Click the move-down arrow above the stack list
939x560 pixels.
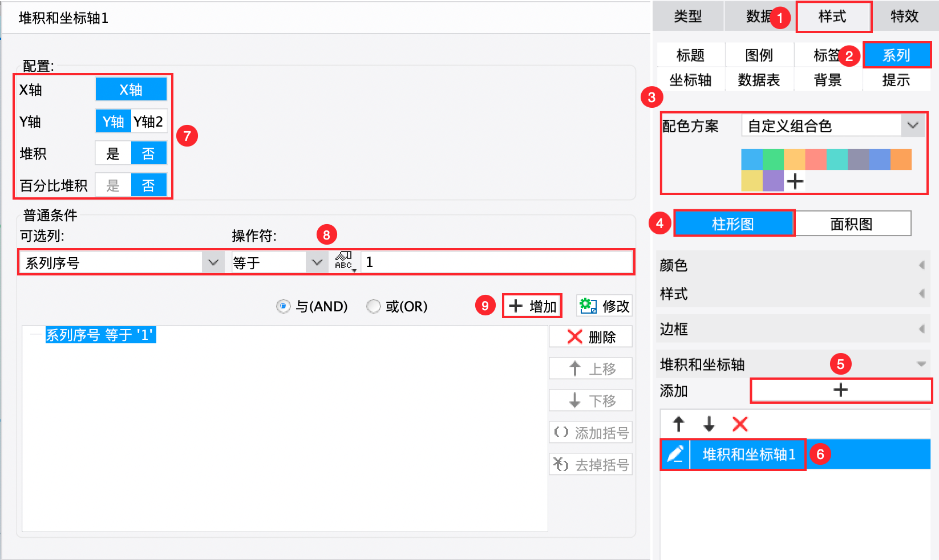(709, 424)
